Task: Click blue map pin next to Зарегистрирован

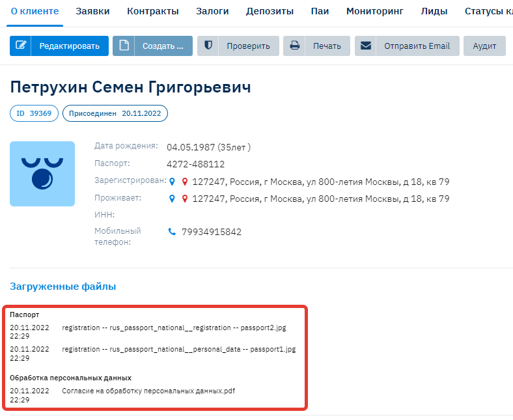Action: (173, 182)
